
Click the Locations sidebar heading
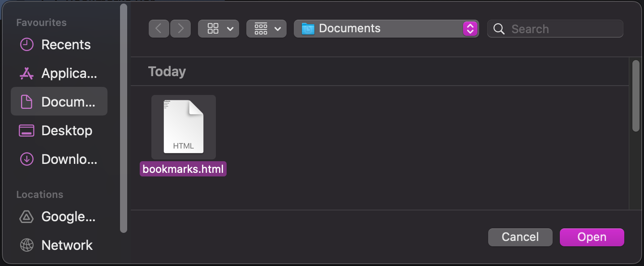click(40, 194)
